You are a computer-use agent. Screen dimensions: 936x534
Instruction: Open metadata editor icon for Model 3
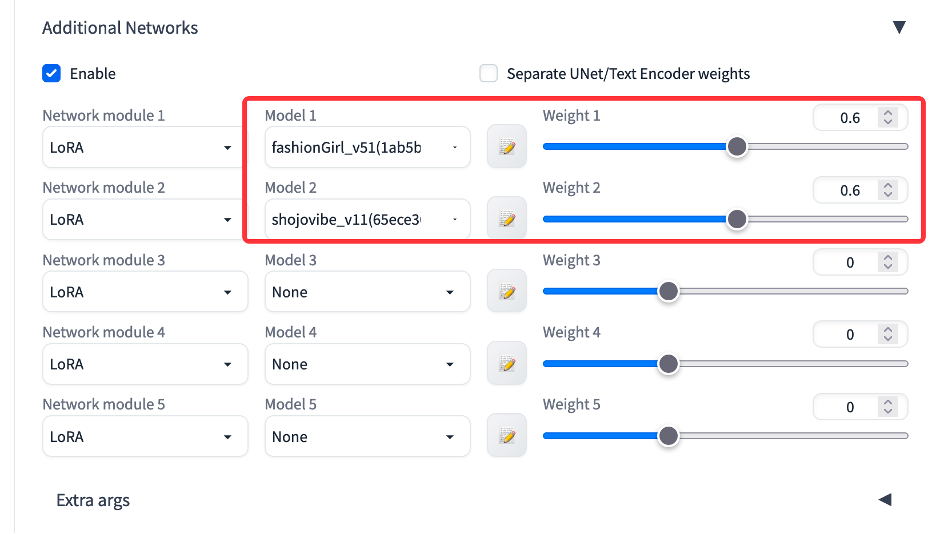(x=507, y=291)
